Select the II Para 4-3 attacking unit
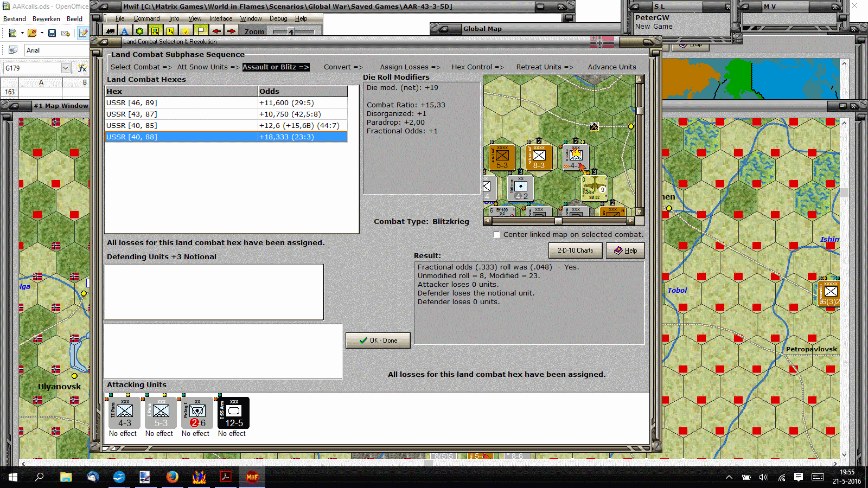Screen dimensions: 868x488 click(124, 413)
